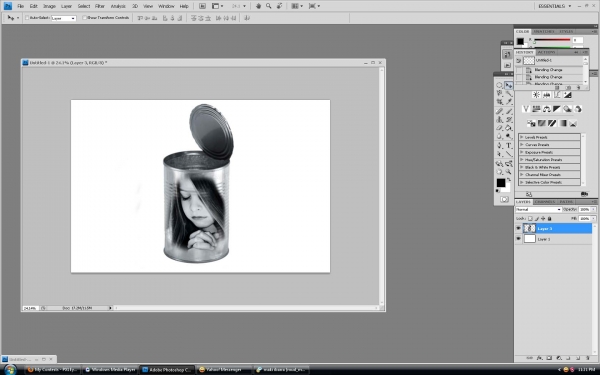600x375 pixels.
Task: Toggle Lock all for the layer
Action: (x=549, y=218)
